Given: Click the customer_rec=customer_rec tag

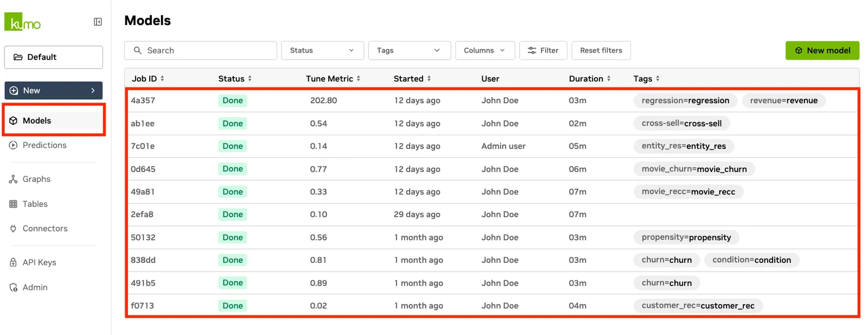Looking at the screenshot, I should (x=698, y=306).
